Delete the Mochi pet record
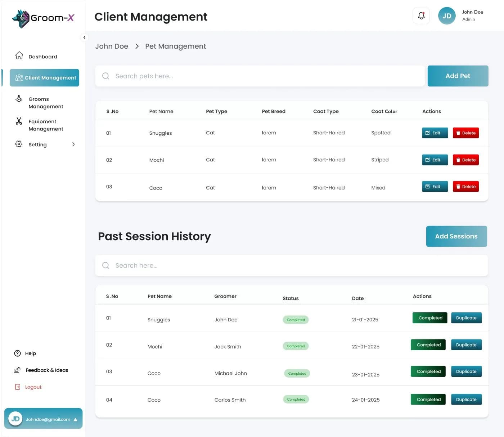The image size is (504, 437). (x=466, y=160)
